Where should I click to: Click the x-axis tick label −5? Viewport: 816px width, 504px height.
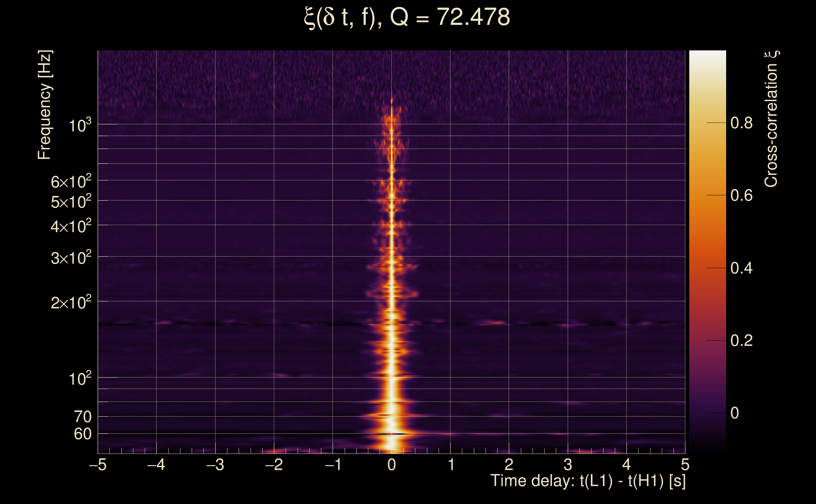coord(98,465)
